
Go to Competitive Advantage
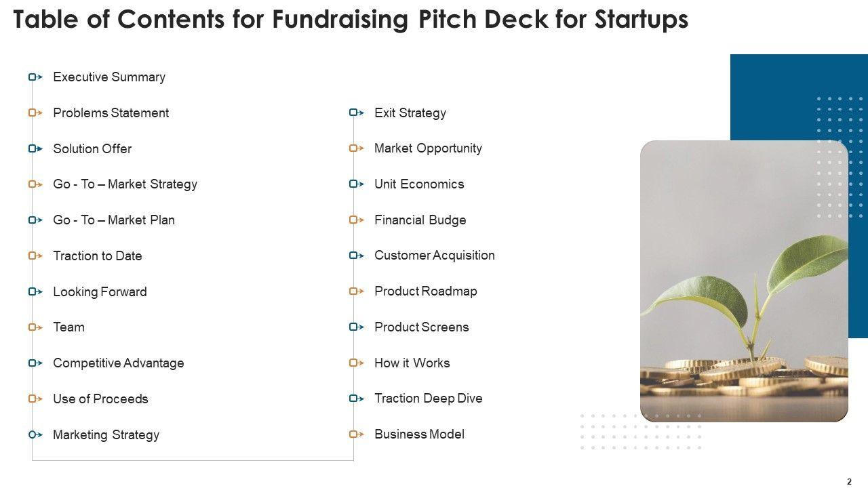click(118, 363)
